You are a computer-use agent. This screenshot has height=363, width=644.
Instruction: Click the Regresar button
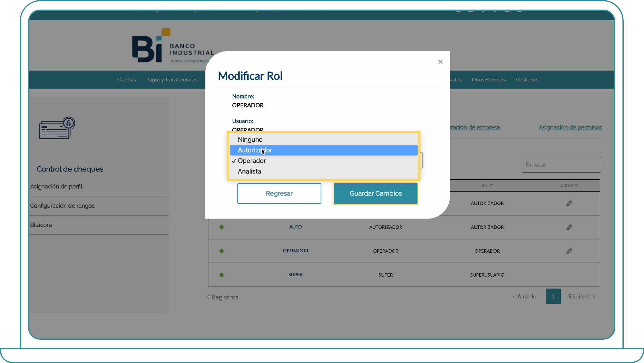click(279, 193)
